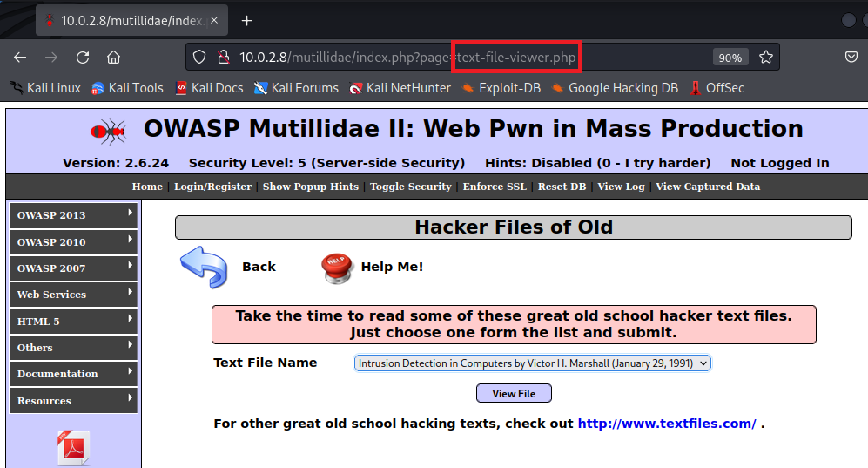Viewport: 868px width, 468px height.
Task: Expand OWASP 2013 sidebar menu
Action: click(73, 215)
